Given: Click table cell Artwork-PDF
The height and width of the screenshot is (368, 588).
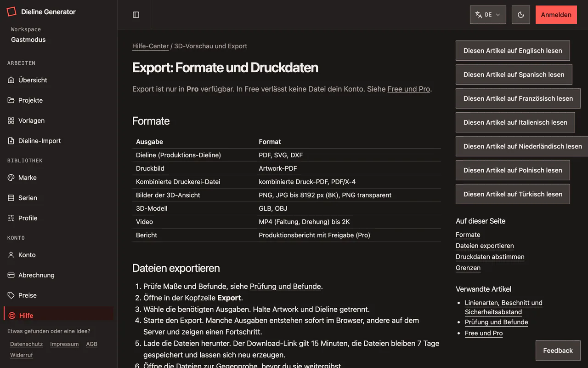Looking at the screenshot, I should click(278, 168).
